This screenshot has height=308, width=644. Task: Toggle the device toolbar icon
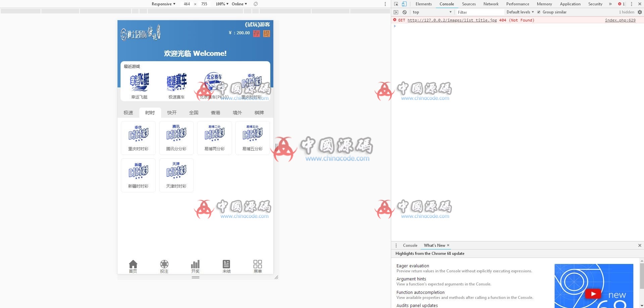click(404, 4)
